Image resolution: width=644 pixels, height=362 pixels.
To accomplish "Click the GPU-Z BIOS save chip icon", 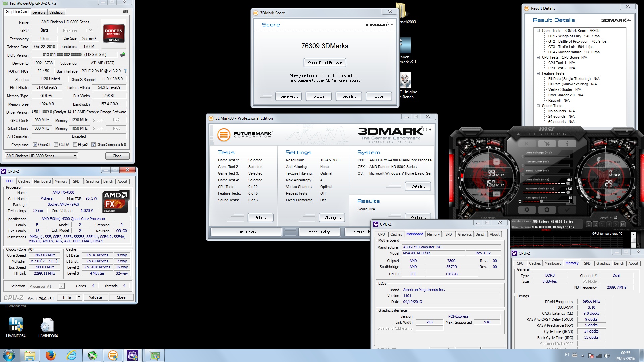I will (123, 55).
